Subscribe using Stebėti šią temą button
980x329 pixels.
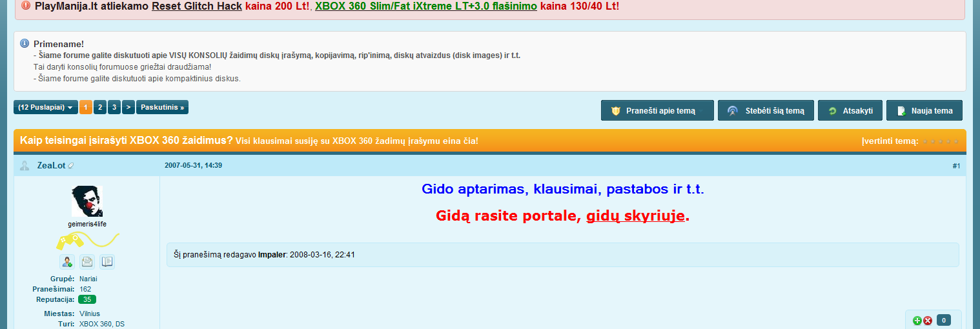pyautogui.click(x=766, y=110)
